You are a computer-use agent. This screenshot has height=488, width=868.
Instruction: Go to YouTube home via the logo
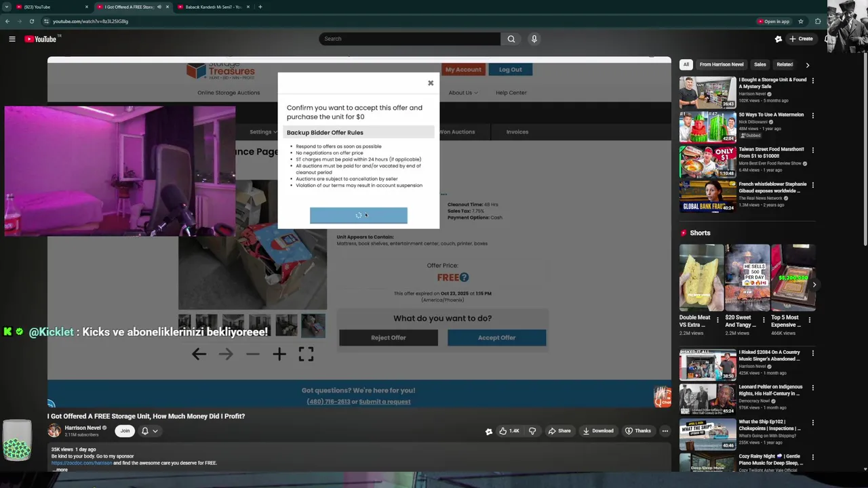pyautogui.click(x=41, y=39)
